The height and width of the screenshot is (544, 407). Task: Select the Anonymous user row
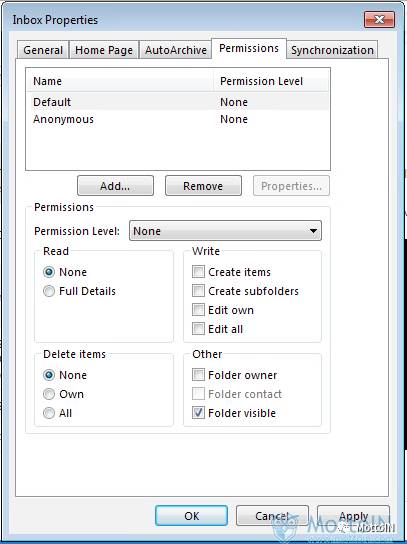[178, 119]
